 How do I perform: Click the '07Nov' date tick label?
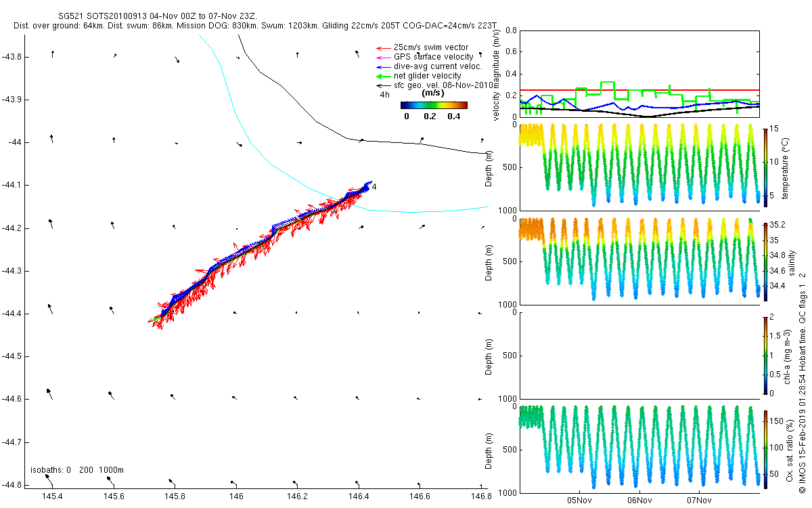tap(699, 501)
